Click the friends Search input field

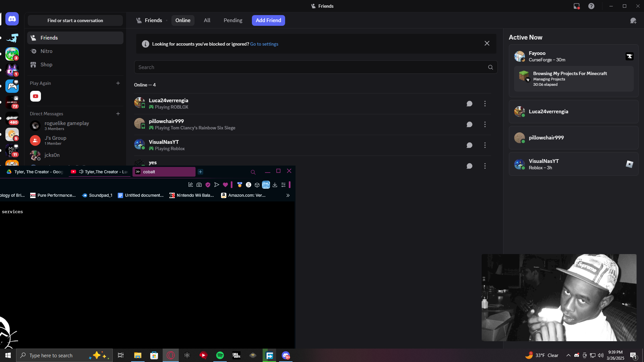(x=312, y=67)
